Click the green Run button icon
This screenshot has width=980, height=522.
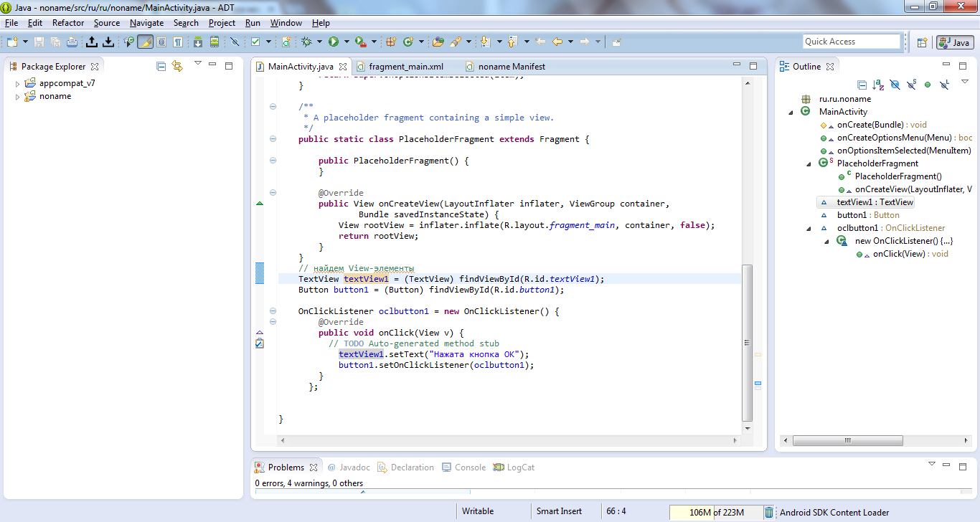[x=334, y=42]
